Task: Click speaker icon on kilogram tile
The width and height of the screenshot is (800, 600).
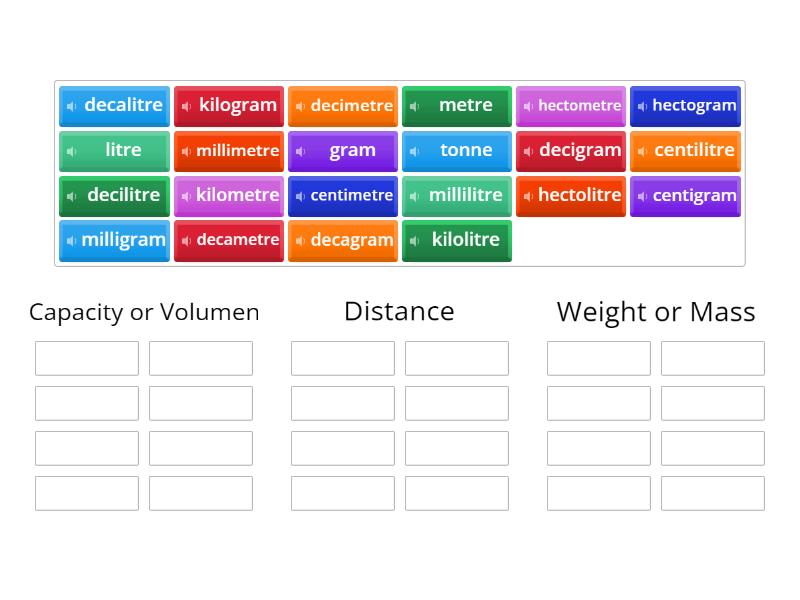Action: pyautogui.click(x=186, y=106)
